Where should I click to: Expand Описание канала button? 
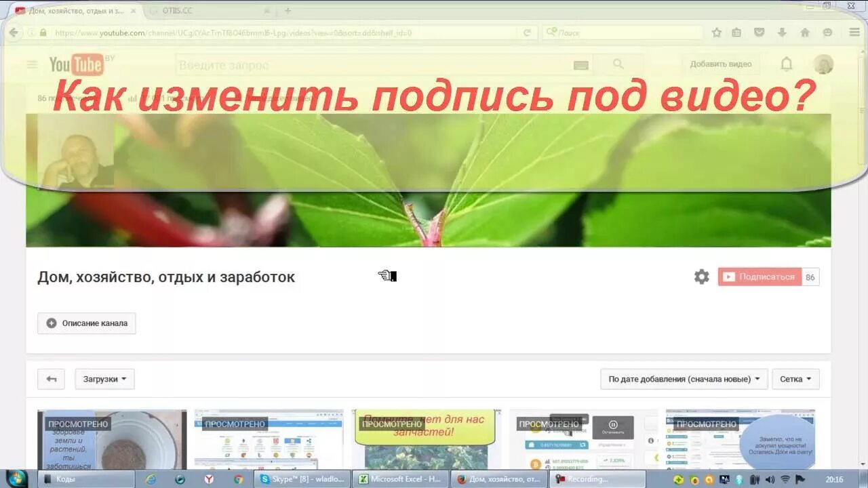87,323
